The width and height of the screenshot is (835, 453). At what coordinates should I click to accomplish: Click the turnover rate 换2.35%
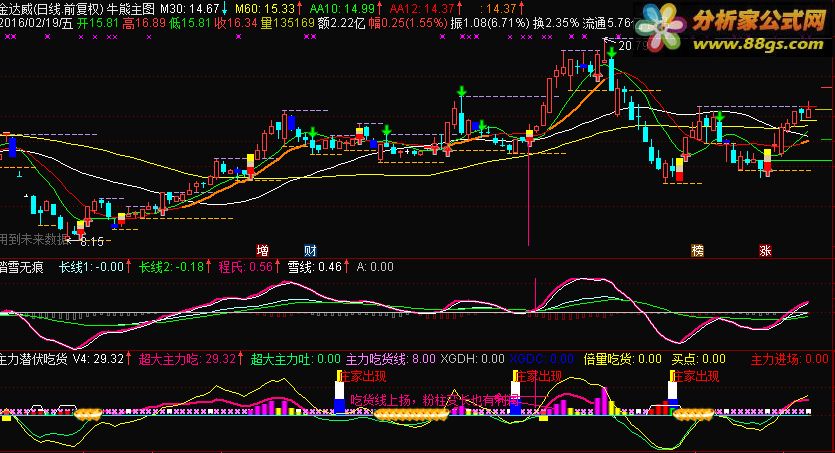point(556,23)
